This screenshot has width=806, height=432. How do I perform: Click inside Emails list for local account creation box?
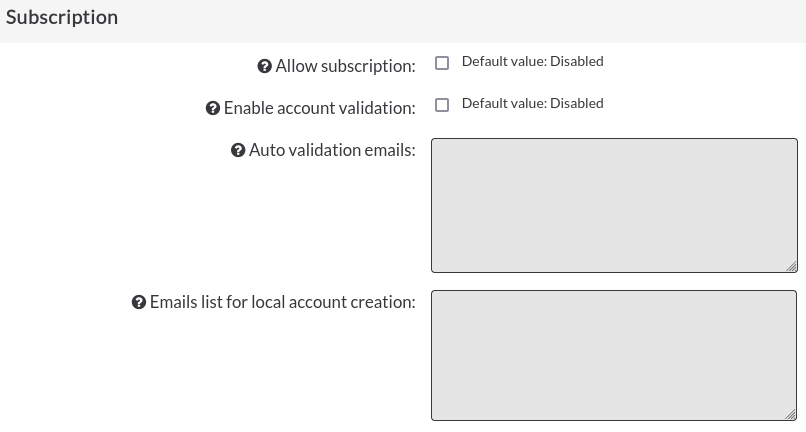coord(614,355)
